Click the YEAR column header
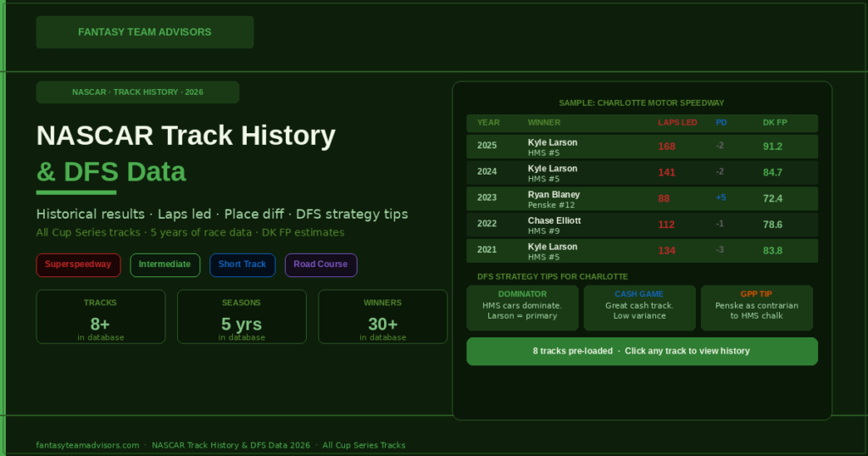868x456 pixels. (x=488, y=123)
